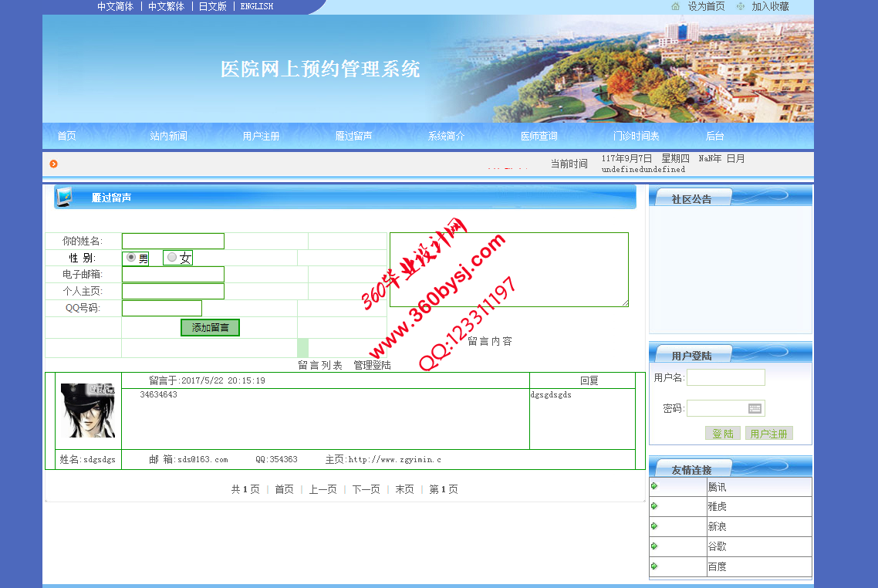878x588 pixels.
Task: Click the green arrow icon beside 百度
Action: click(654, 566)
